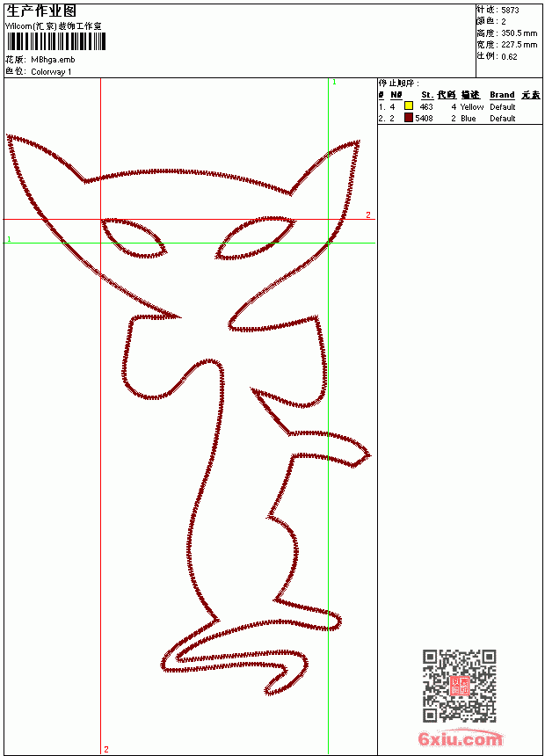Image resolution: width=545 pixels, height=756 pixels.
Task: Click the St. column header
Action: click(427, 95)
